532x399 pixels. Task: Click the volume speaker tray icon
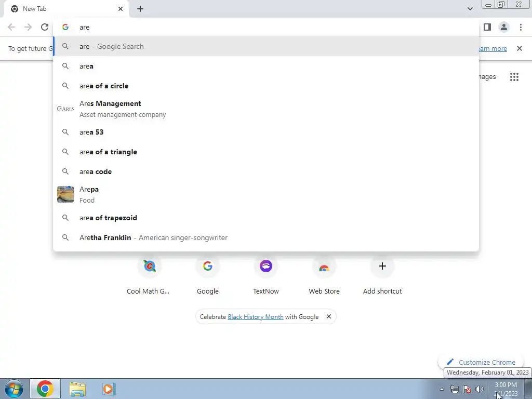tap(480, 389)
